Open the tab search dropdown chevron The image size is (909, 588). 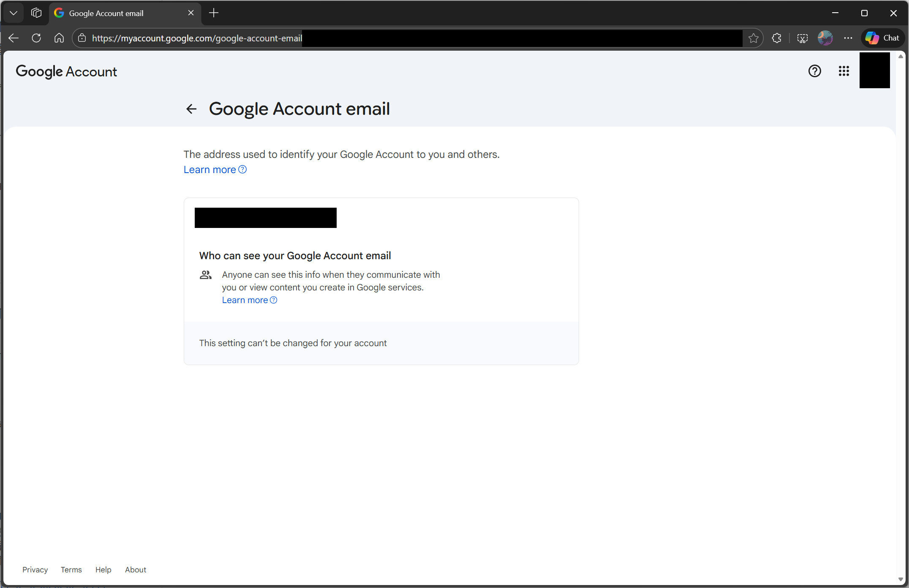[13, 13]
